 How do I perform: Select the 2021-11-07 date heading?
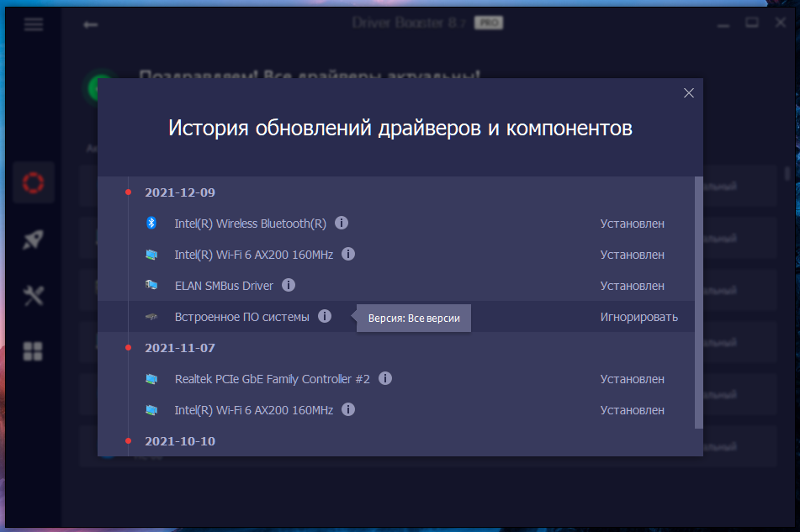179,348
